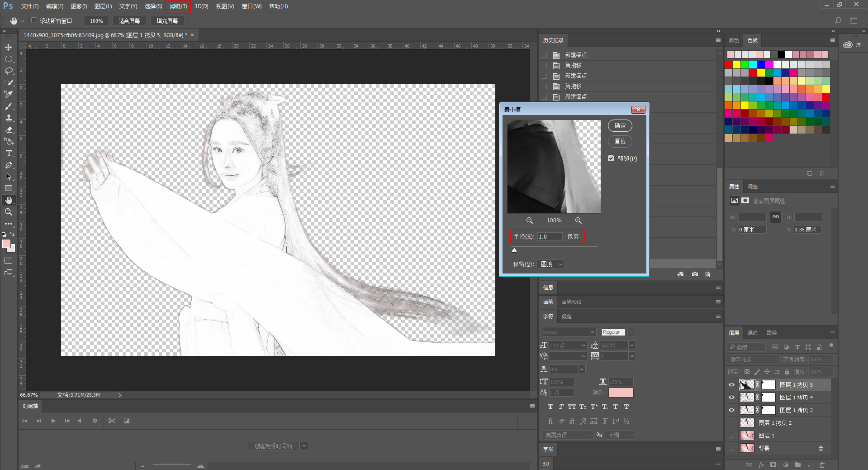Zoom in on Minimum dialog preview
Viewport: 868px width, 470px height.
pyautogui.click(x=579, y=221)
